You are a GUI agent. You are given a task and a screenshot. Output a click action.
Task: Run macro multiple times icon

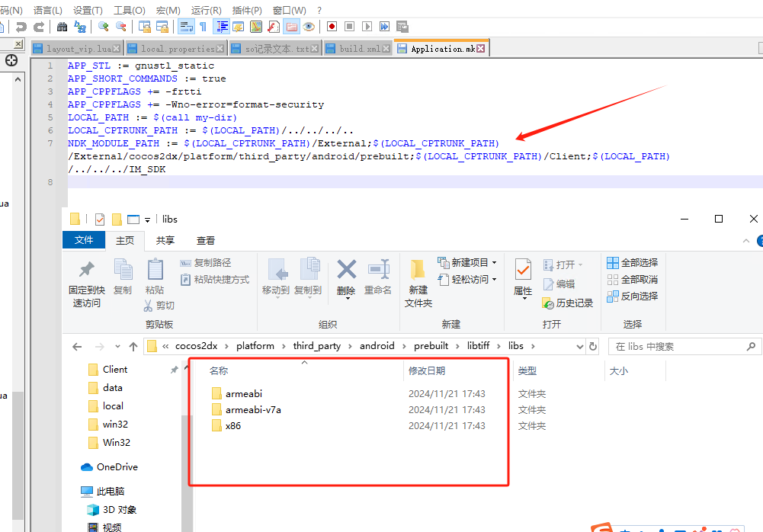[x=384, y=27]
